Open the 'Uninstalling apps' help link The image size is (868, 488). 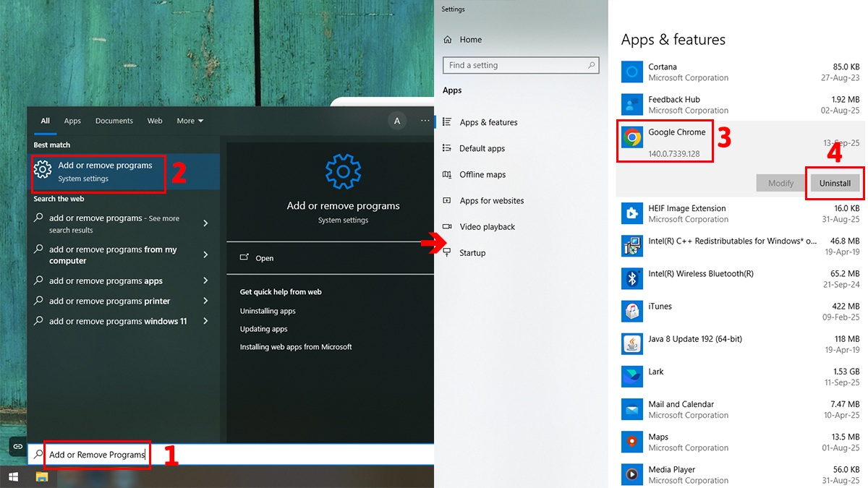(268, 311)
